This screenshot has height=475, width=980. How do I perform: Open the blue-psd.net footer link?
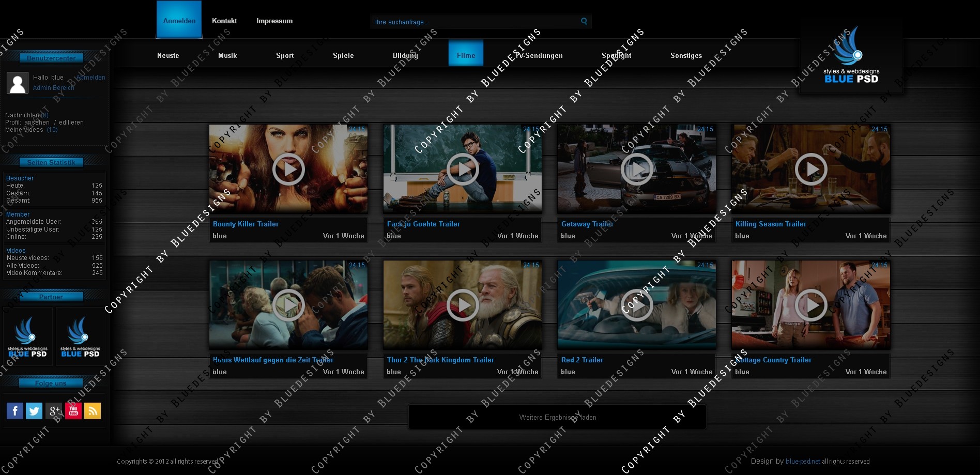[x=803, y=461]
